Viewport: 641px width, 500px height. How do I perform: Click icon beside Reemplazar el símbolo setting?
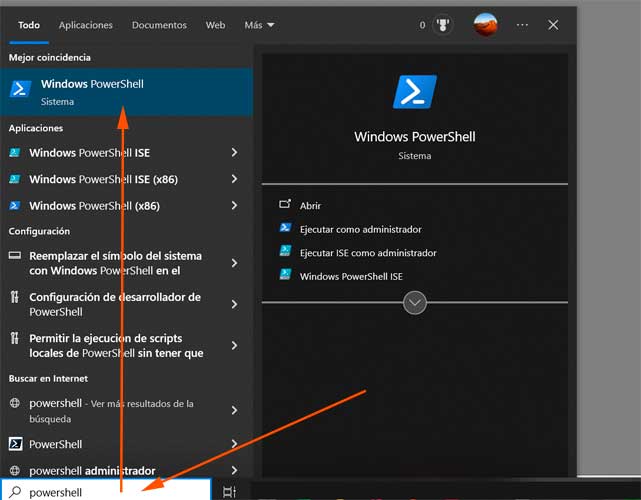[15, 256]
